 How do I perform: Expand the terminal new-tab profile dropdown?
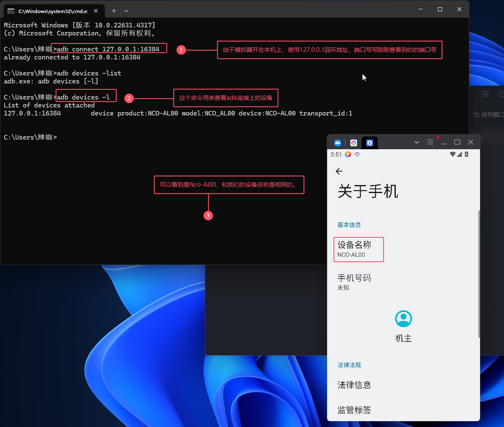tap(126, 11)
